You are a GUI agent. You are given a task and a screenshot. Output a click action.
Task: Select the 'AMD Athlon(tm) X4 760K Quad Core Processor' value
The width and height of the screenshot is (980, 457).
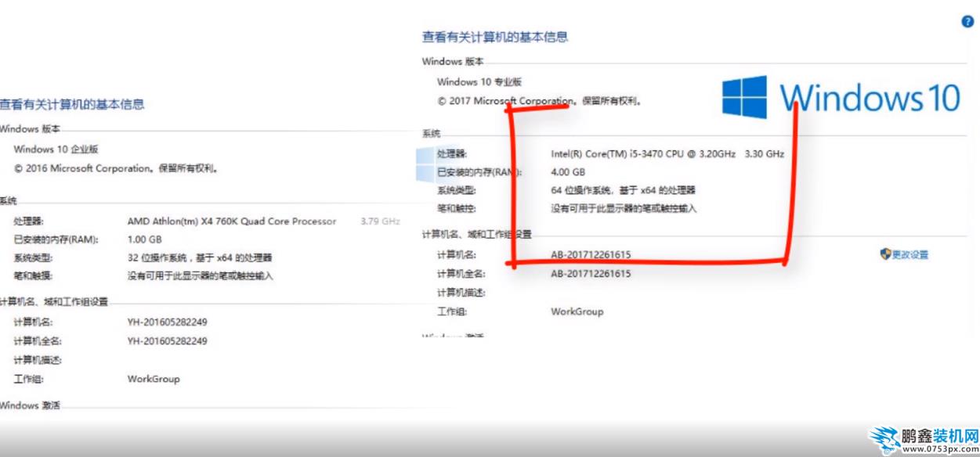point(232,221)
